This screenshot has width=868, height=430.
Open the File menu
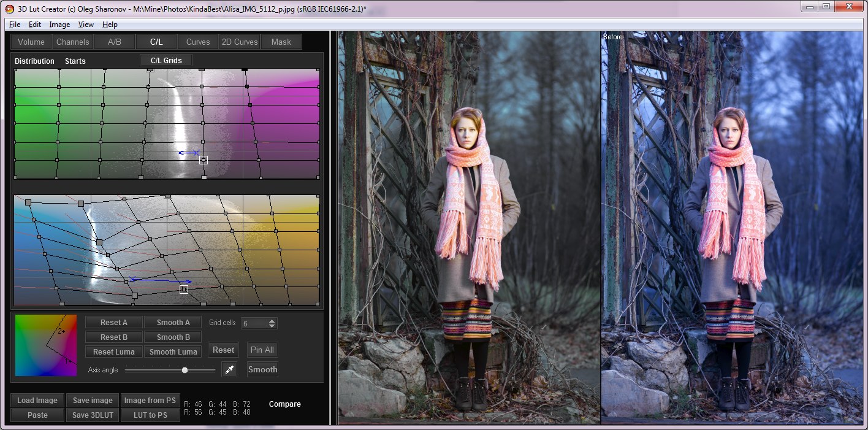15,25
